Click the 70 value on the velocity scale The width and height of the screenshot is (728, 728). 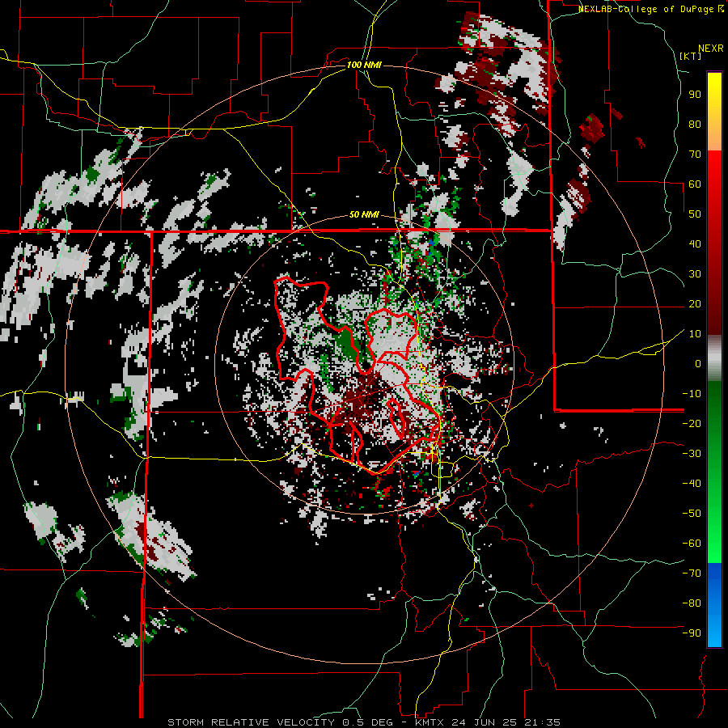pyautogui.click(x=695, y=154)
